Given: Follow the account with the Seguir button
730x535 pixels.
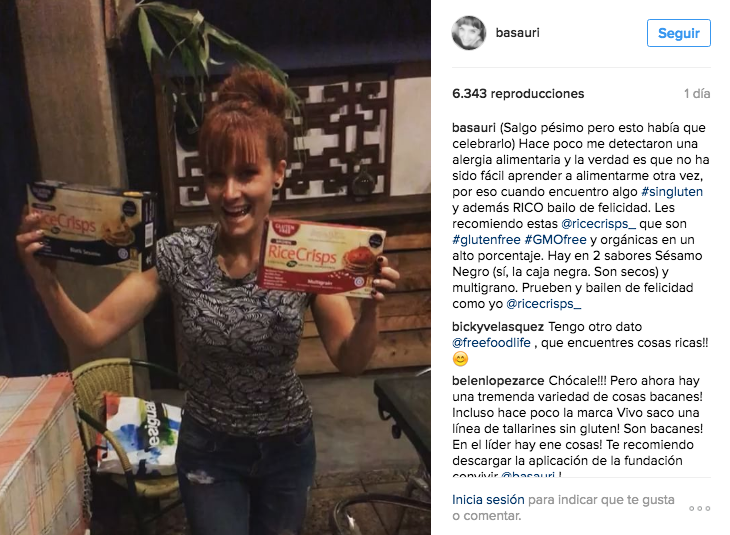Looking at the screenshot, I should tap(678, 33).
